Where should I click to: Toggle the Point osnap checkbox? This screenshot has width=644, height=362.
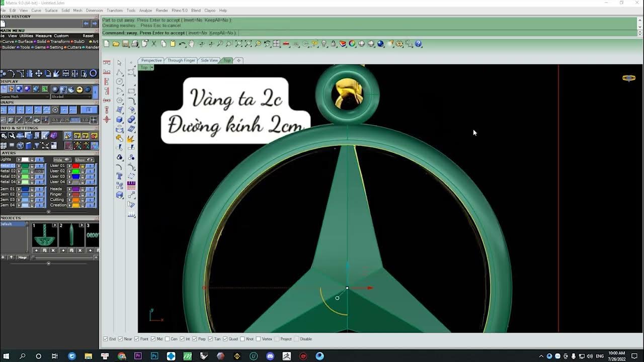pos(137,339)
